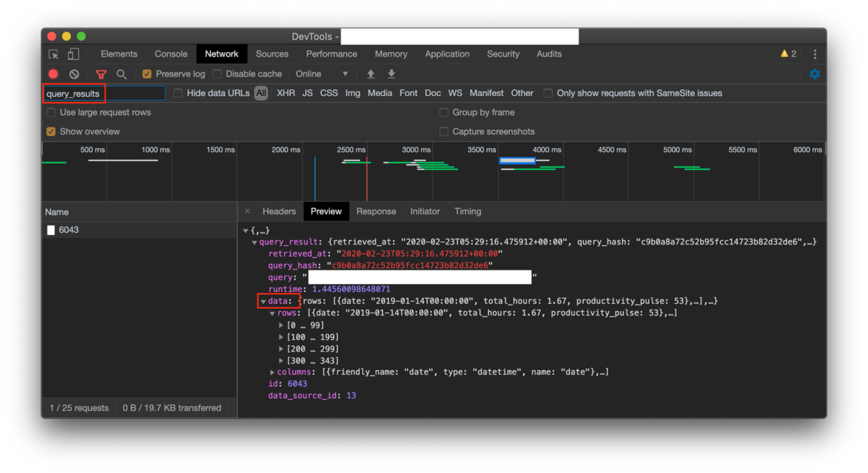Enable only SameSite issues requests checkbox
The width and height of the screenshot is (868, 473).
click(x=548, y=93)
